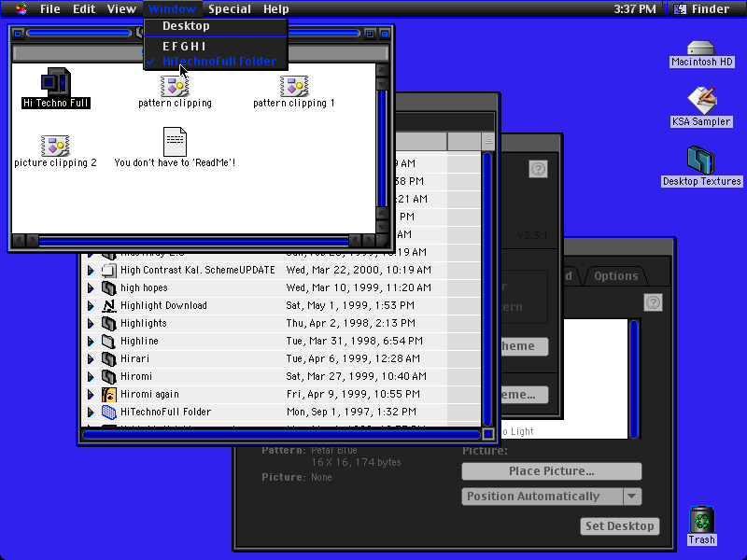
Task: Choose HiTechnoFull Folder in Window menu
Action: tap(216, 62)
